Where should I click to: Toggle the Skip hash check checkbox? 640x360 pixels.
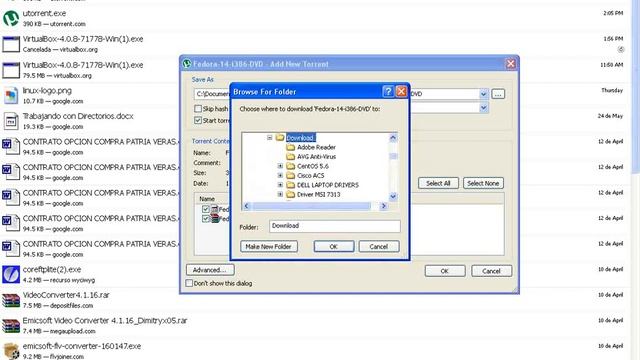coord(198,109)
